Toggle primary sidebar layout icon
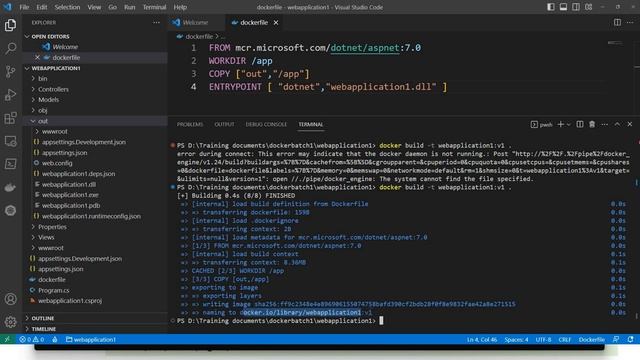Image resolution: width=640 pixels, height=360 pixels. (x=551, y=7)
